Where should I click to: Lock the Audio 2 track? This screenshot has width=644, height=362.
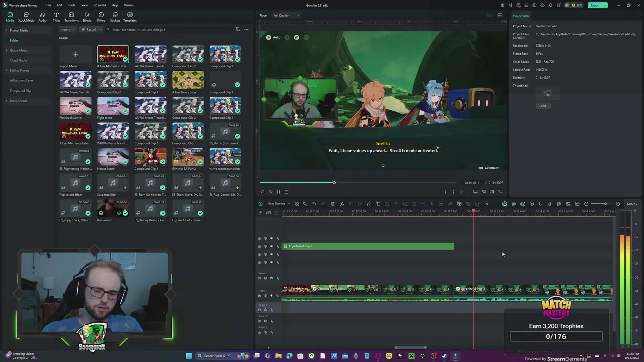(259, 321)
